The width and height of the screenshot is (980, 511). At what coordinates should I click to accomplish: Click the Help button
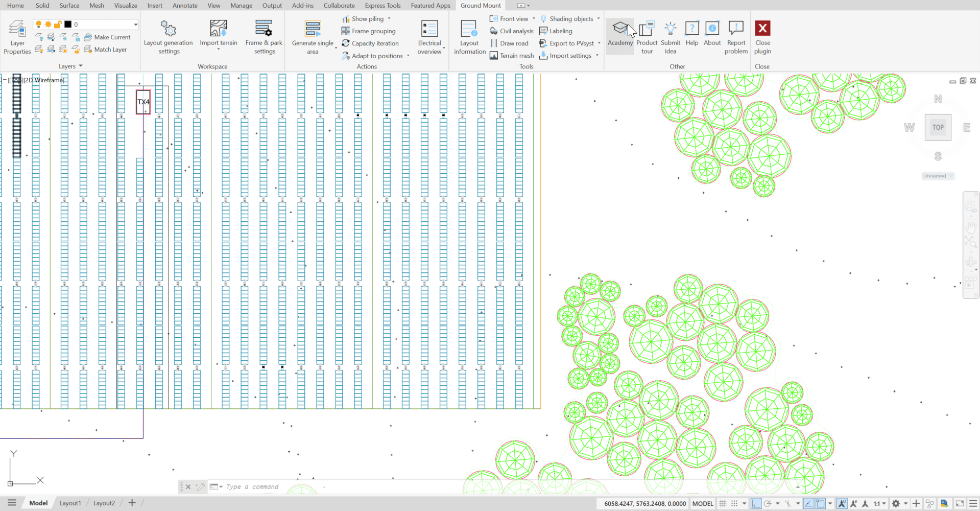(692, 34)
